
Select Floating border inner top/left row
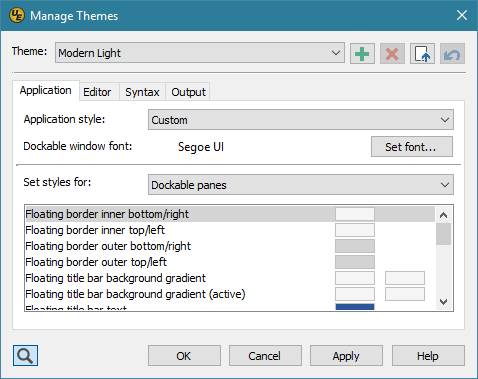click(x=230, y=230)
